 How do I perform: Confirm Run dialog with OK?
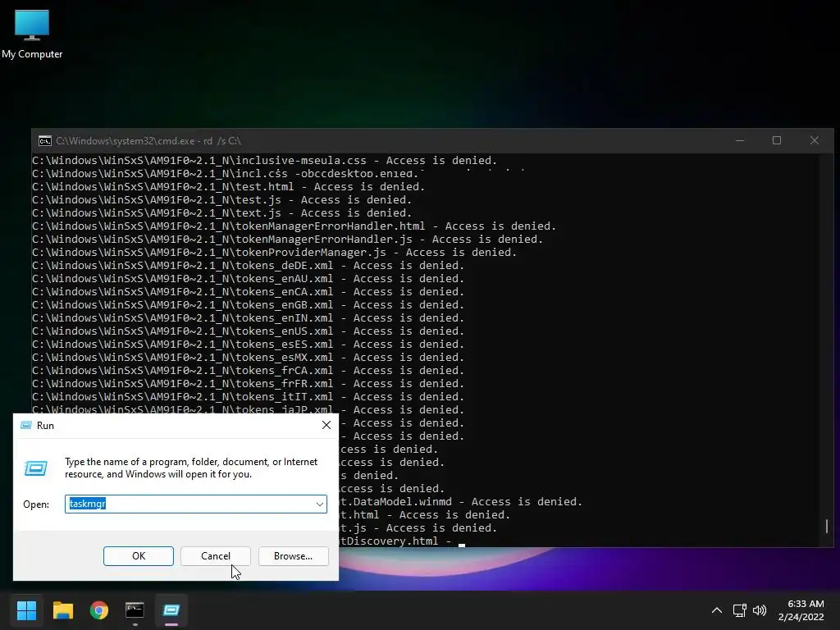pyautogui.click(x=138, y=556)
